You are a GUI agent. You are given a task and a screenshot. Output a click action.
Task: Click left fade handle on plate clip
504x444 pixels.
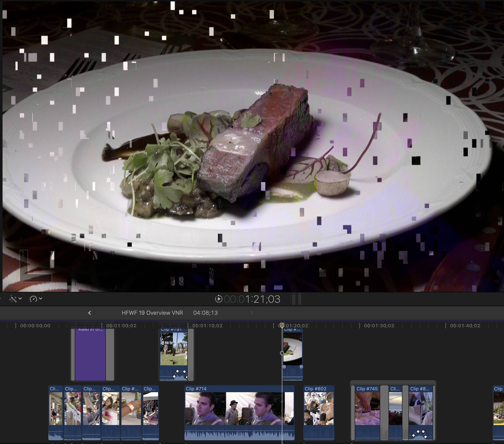[284, 367]
